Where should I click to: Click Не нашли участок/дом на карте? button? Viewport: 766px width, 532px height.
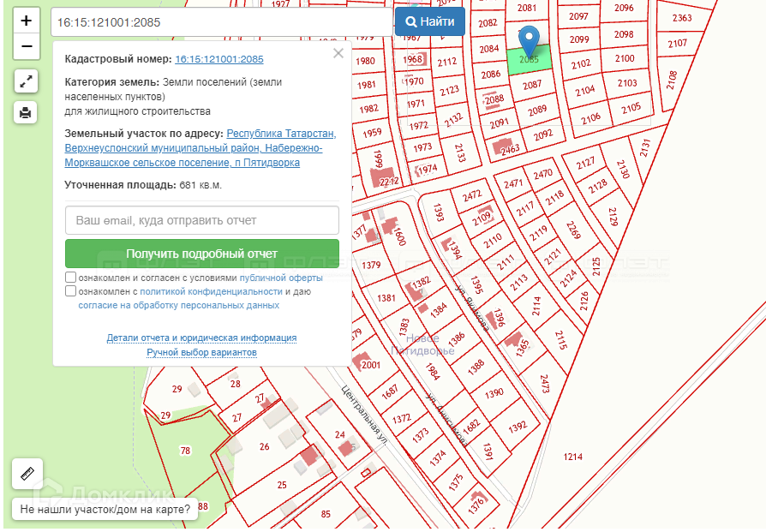coord(105,510)
